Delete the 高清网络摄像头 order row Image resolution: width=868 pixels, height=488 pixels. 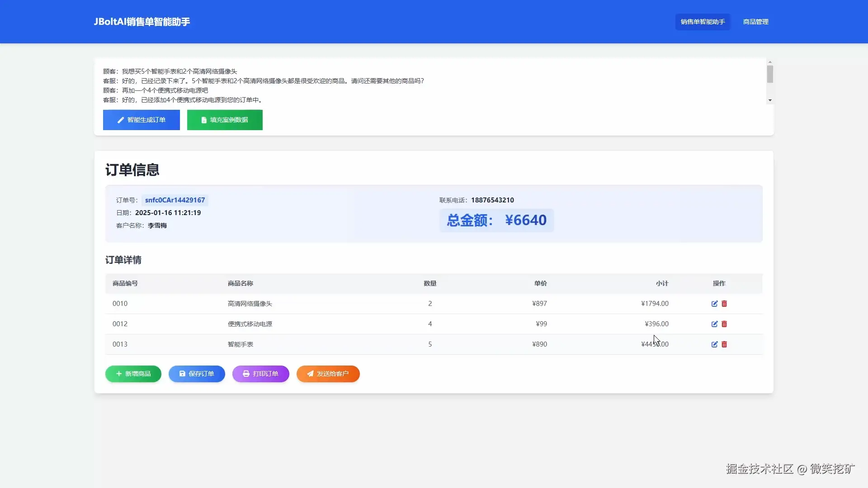pos(724,304)
